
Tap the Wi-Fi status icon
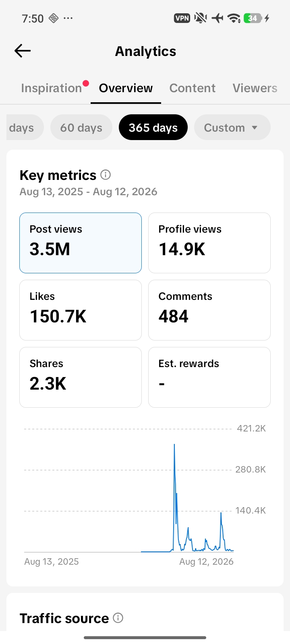(x=234, y=18)
